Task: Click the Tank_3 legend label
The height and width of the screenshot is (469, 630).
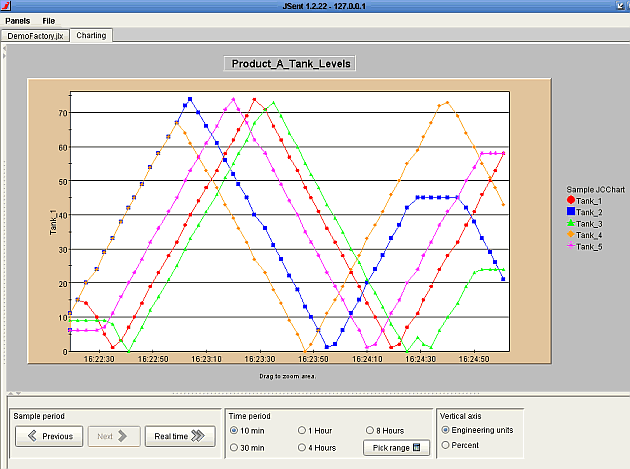Action: click(589, 224)
